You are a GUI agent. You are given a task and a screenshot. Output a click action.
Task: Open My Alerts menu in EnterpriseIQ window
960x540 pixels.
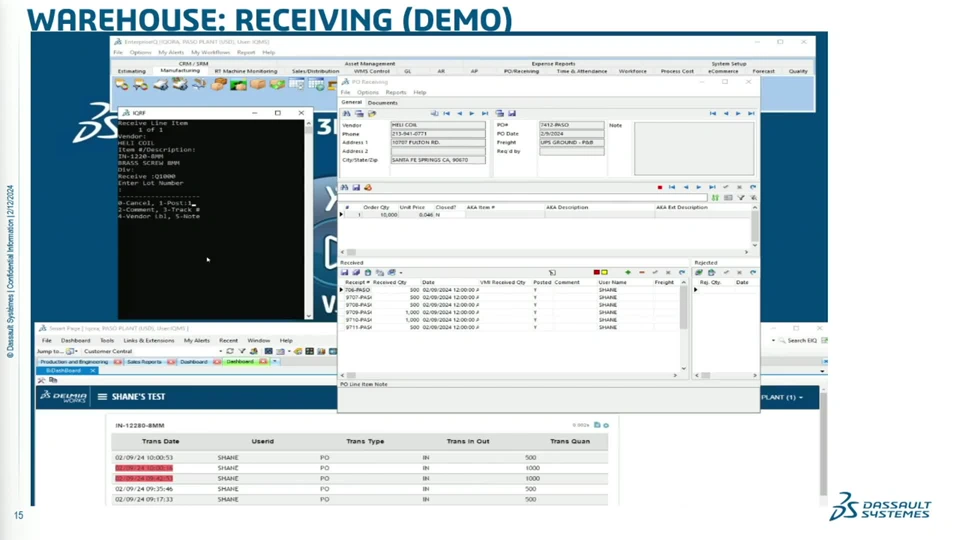171,53
